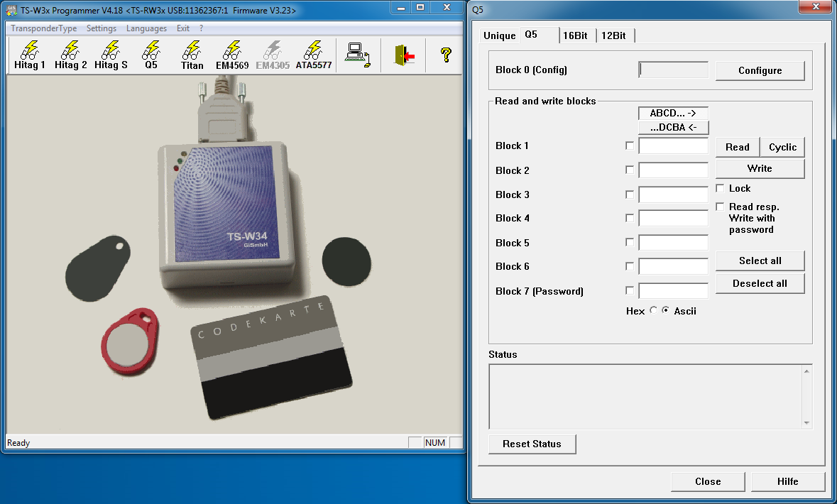The image size is (837, 504).
Task: Click the computer connection toolbar icon
Action: point(357,55)
